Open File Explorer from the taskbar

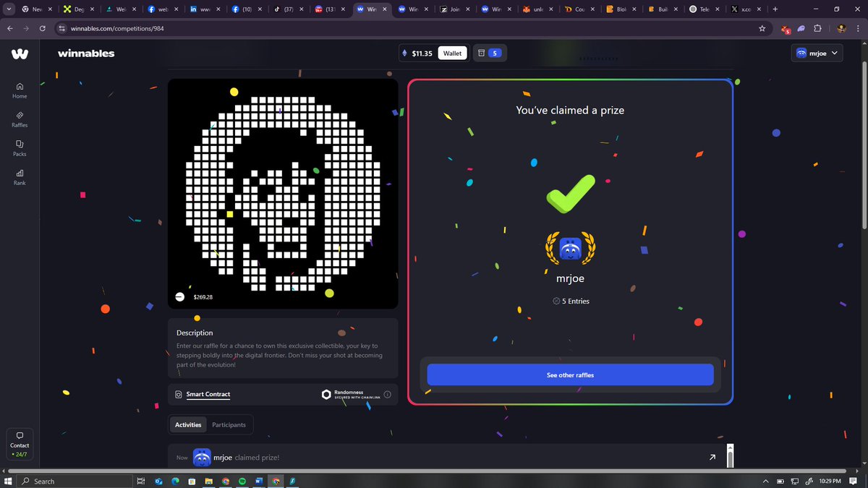[208, 481]
